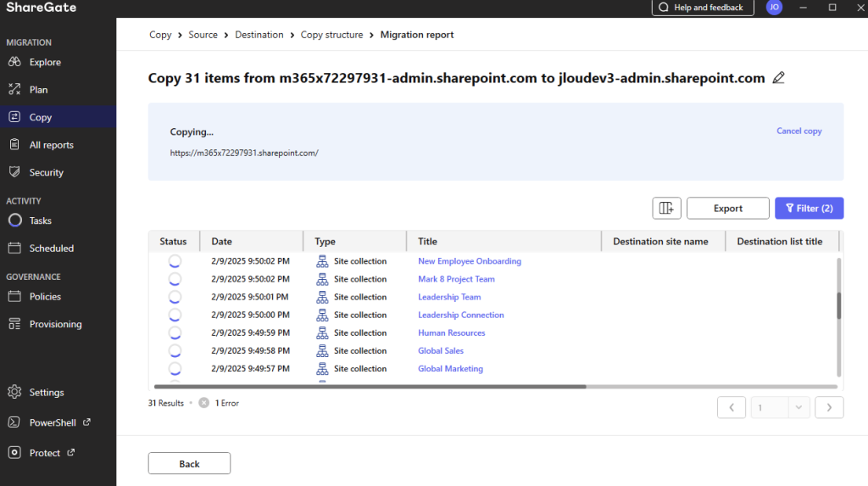Screen dimensions: 868x486
Task: Go to Copy breadcrumb step
Action: 160,35
